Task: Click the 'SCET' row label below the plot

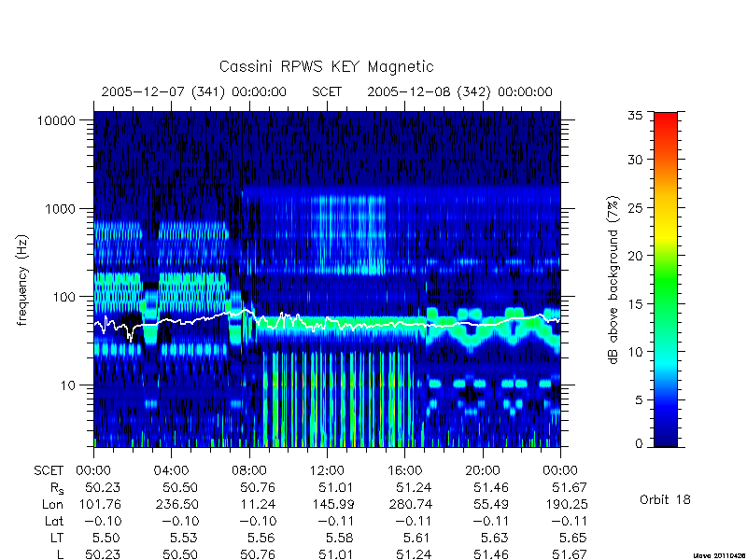Action: coord(49,470)
